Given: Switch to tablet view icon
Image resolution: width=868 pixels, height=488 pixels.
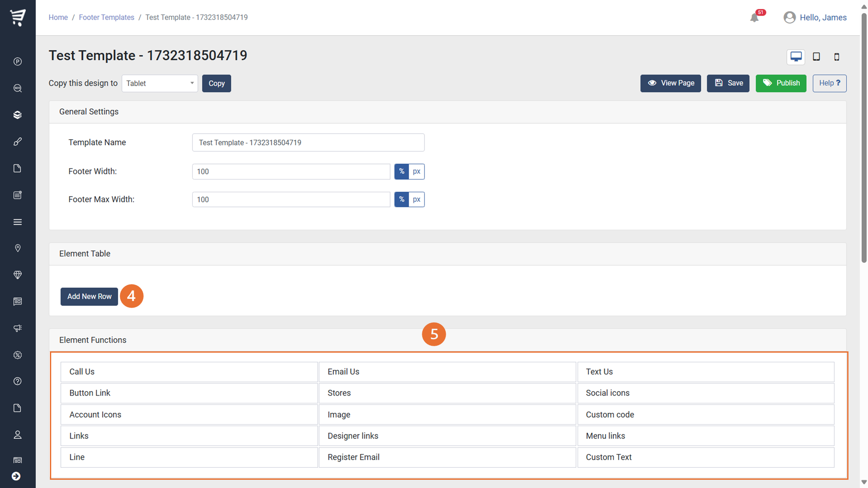Looking at the screenshot, I should click(816, 57).
